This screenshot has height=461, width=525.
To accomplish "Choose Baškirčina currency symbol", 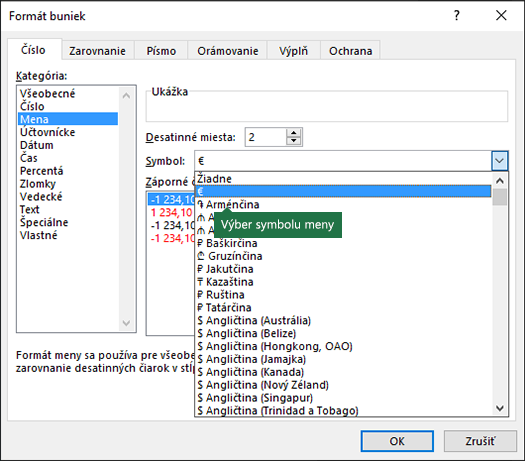I will click(344, 243).
